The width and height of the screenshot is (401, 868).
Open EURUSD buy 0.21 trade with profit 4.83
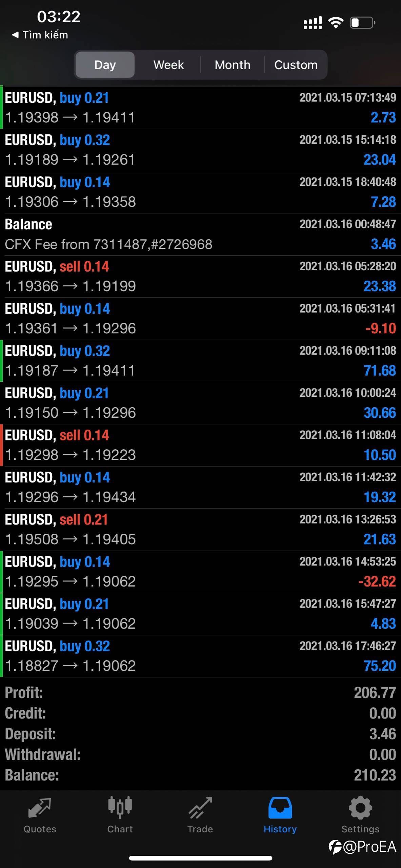tap(200, 614)
